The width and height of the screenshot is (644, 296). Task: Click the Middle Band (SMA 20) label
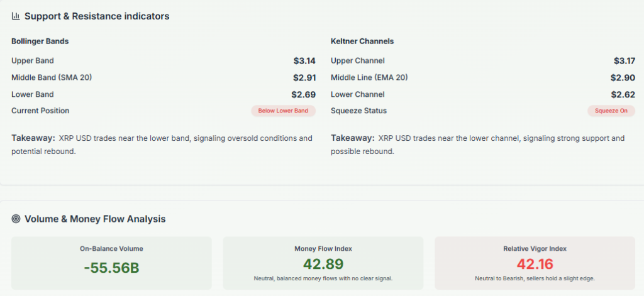pyautogui.click(x=53, y=78)
